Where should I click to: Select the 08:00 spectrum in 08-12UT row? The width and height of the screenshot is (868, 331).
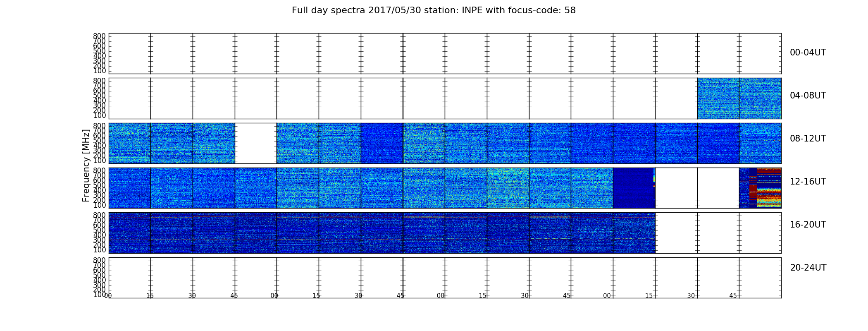(130, 143)
